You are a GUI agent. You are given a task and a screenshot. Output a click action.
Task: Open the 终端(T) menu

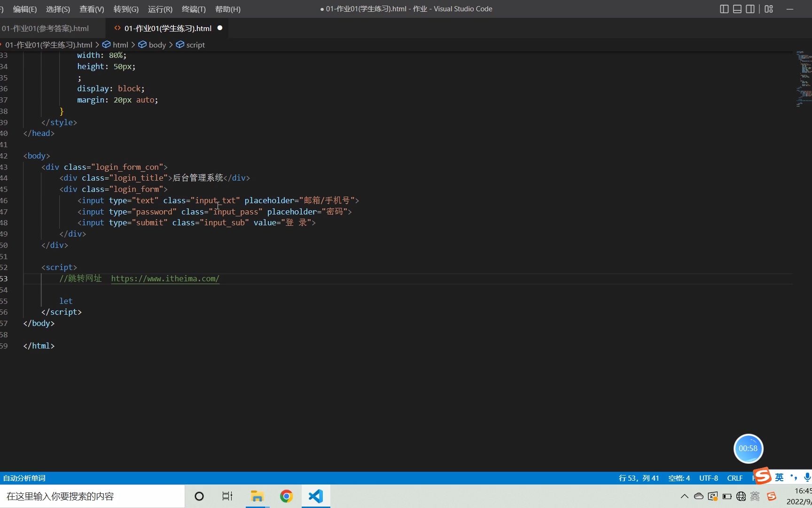pos(194,9)
